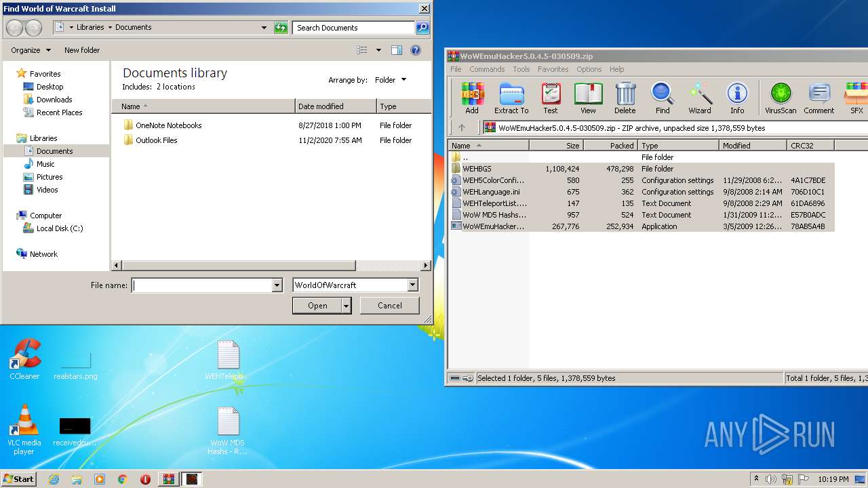The height and width of the screenshot is (488, 868).
Task: Click the Start button
Action: [18, 479]
